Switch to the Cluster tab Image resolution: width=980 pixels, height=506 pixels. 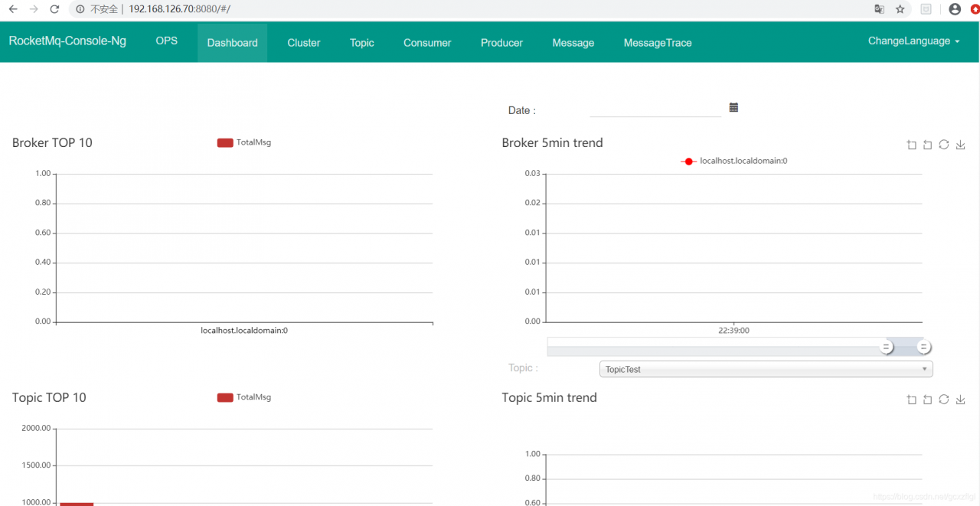304,43
